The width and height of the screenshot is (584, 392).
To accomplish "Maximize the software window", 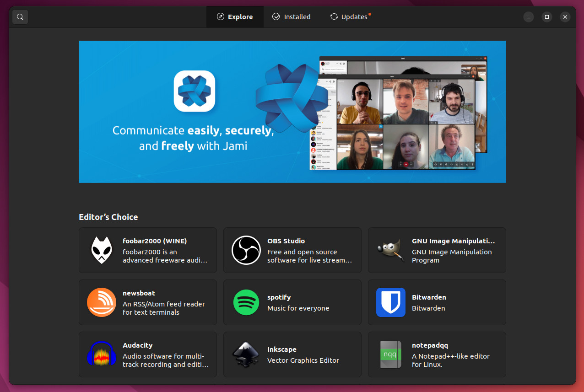I will [547, 17].
